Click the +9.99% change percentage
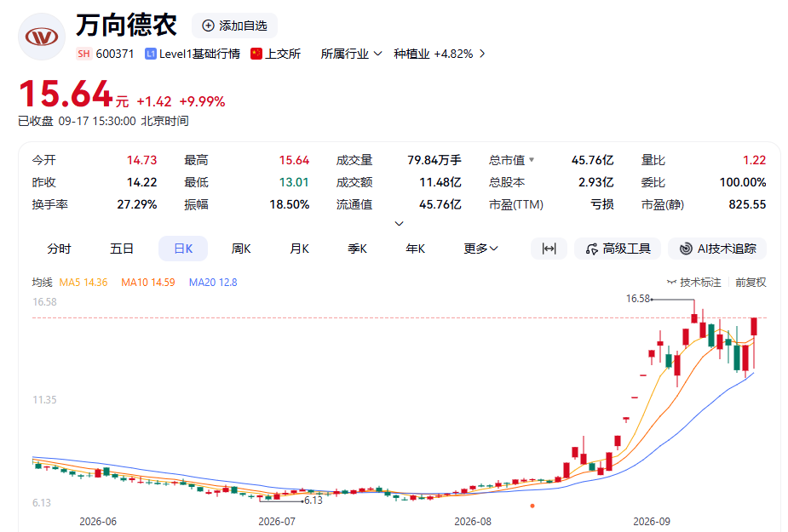 tap(202, 101)
